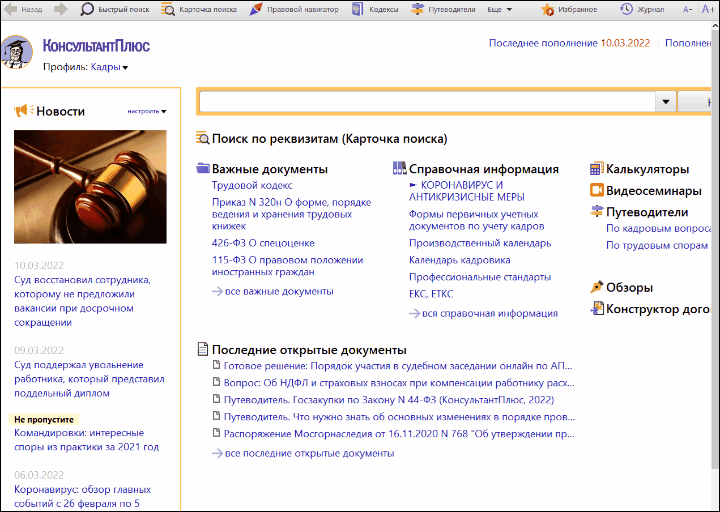Viewport: 720px width, 512px height.
Task: Open Профессиональные стандарты link
Action: 480,277
